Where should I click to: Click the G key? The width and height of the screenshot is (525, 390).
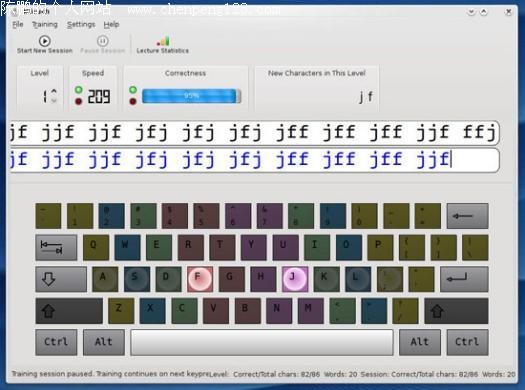tap(231, 279)
